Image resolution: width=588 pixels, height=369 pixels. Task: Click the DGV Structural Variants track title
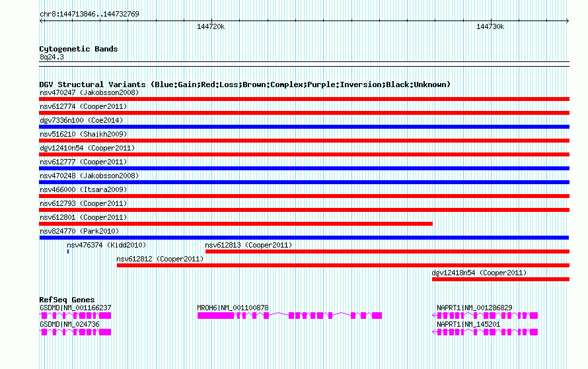pos(245,84)
